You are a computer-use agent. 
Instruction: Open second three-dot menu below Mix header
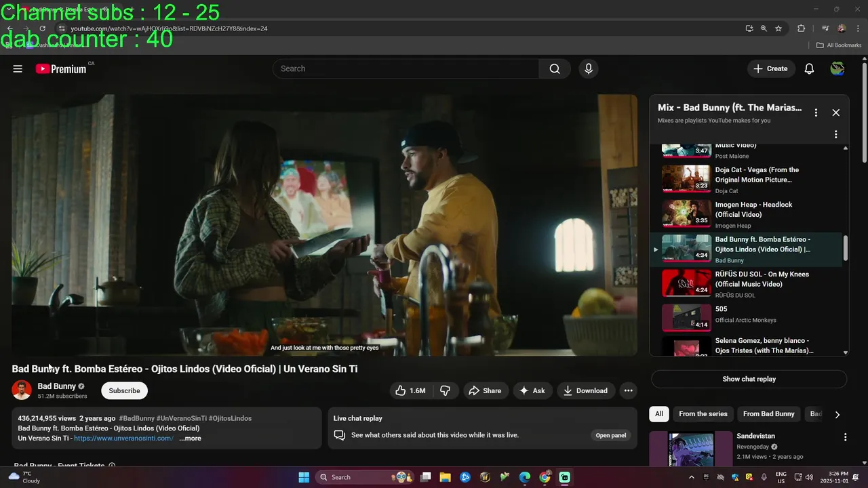[835, 134]
